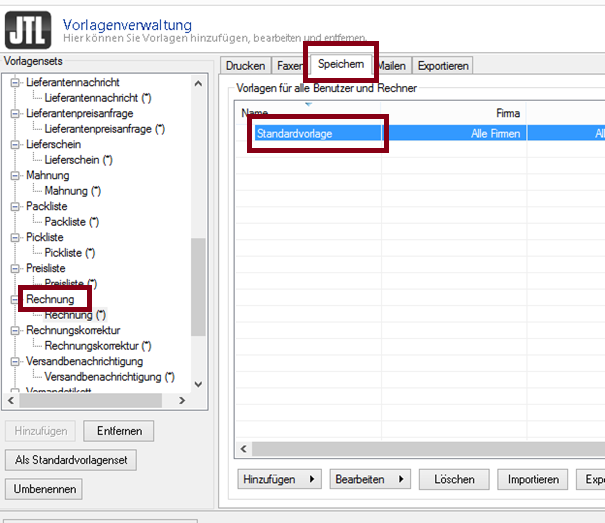Collapse the Rechnung tree node

(15, 299)
